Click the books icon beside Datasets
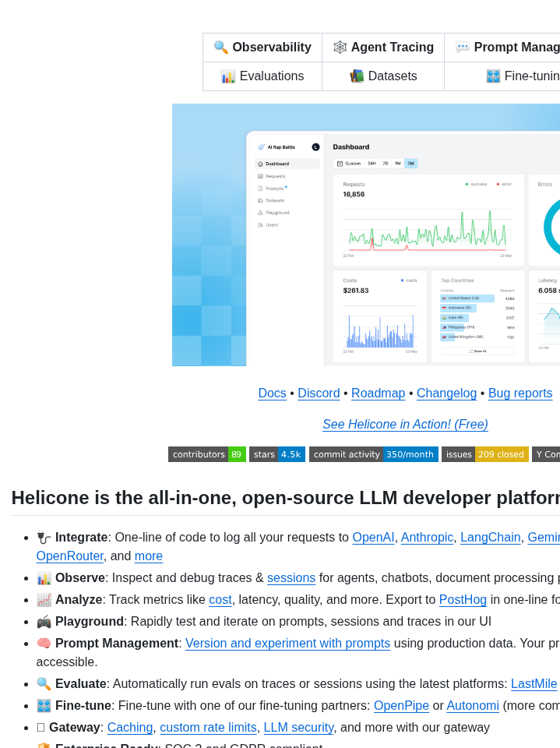560x748 pixels. pyautogui.click(x=357, y=76)
